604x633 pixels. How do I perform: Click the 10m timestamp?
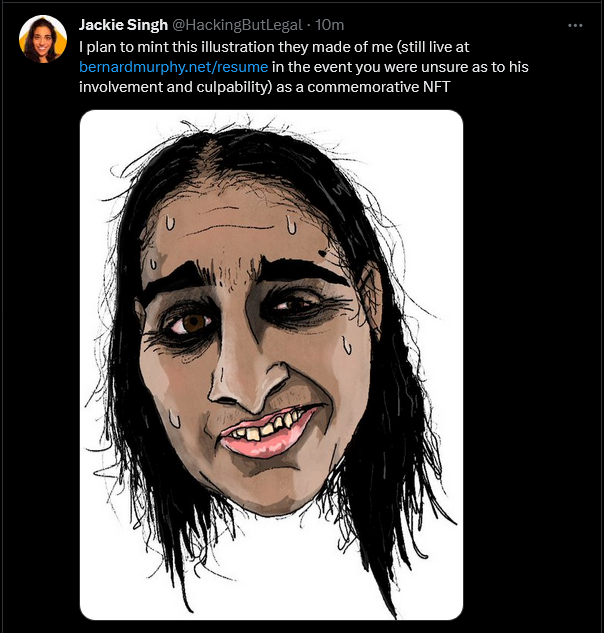(x=329, y=25)
